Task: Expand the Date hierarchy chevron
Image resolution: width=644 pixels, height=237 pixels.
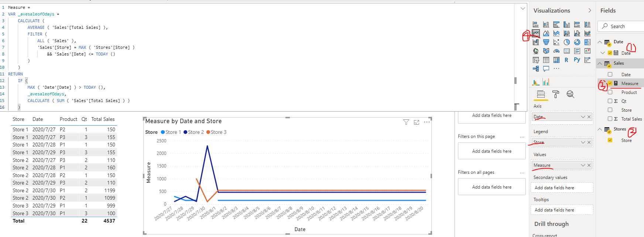Action: [603, 53]
